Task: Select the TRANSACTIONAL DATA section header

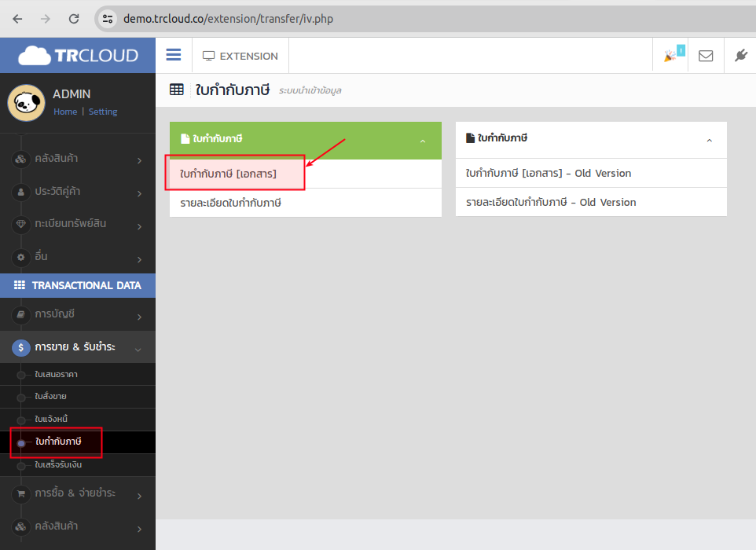Action: point(78,285)
